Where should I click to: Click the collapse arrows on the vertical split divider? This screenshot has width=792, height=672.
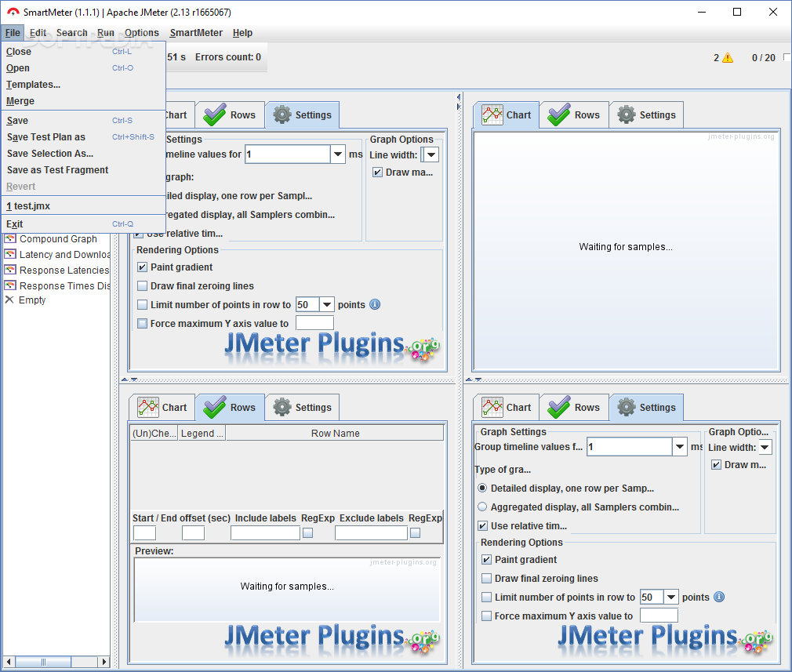[459, 102]
